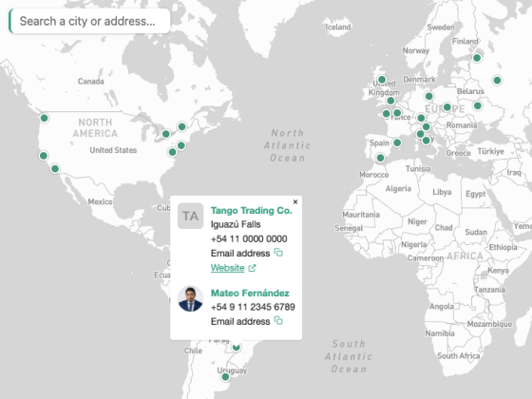Copy Tango Trading Co. email address
Screen dimensions: 532x399
278,253
